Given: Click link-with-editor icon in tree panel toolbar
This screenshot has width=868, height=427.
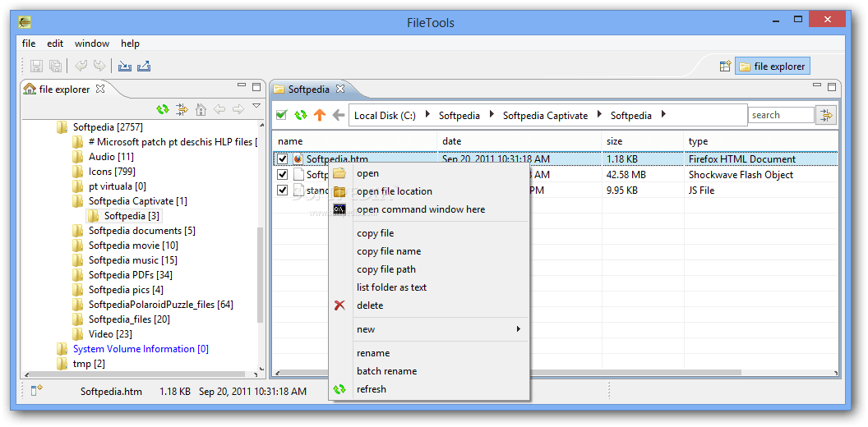Looking at the screenshot, I should coord(182,109).
